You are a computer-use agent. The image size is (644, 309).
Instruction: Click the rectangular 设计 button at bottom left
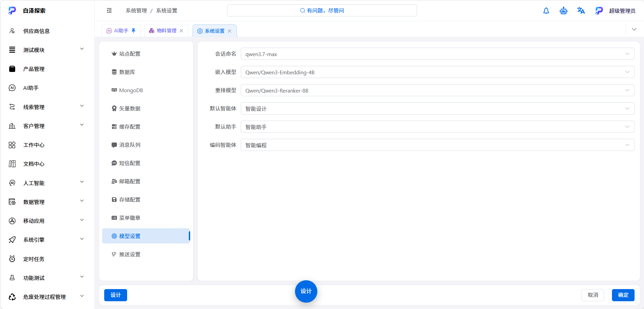pos(116,295)
